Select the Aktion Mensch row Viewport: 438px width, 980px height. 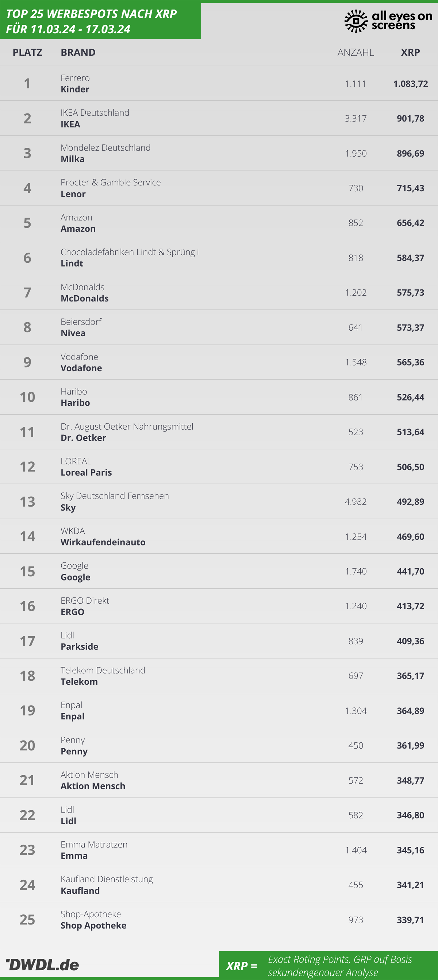(x=219, y=780)
